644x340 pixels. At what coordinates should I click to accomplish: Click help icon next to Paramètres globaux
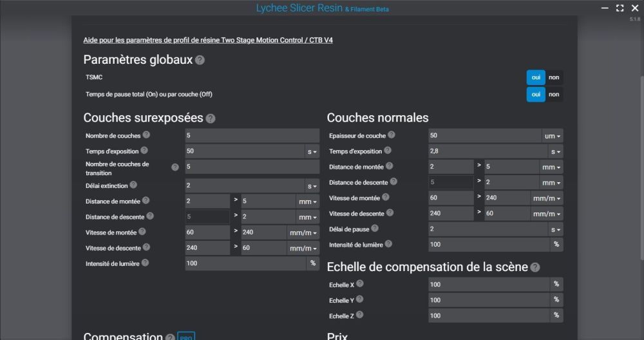click(x=200, y=60)
